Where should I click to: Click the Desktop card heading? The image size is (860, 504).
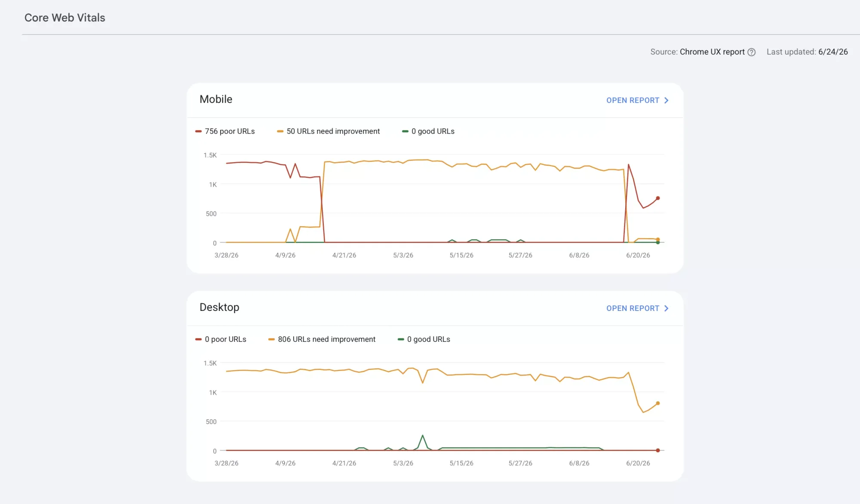click(219, 307)
